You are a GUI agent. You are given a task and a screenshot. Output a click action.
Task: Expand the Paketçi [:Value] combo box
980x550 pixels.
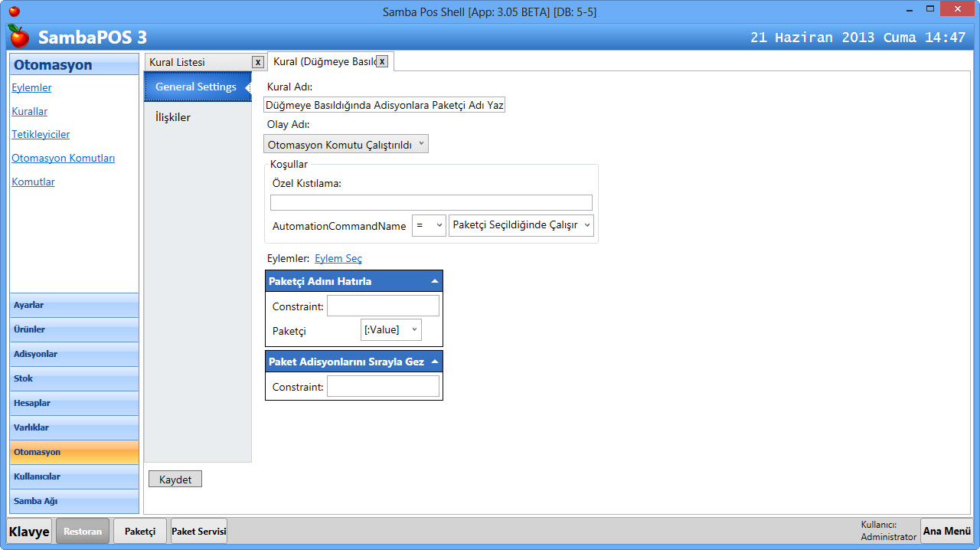(390, 330)
